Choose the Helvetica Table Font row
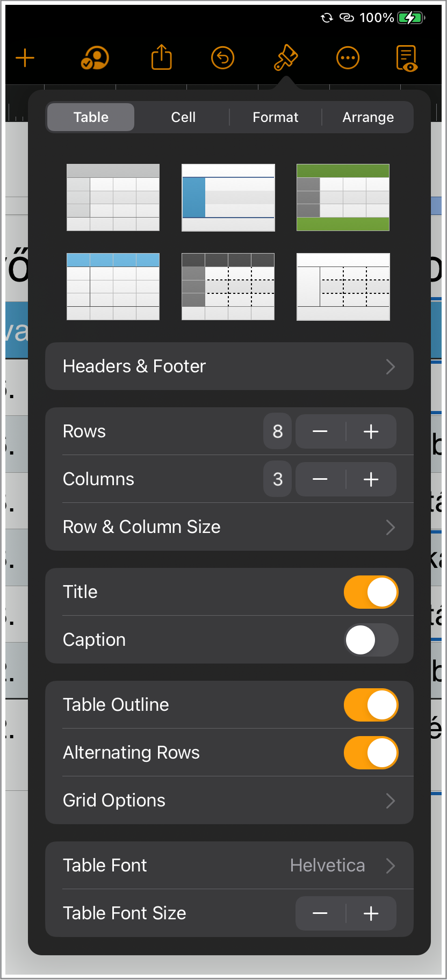The height and width of the screenshot is (980, 447). [229, 866]
